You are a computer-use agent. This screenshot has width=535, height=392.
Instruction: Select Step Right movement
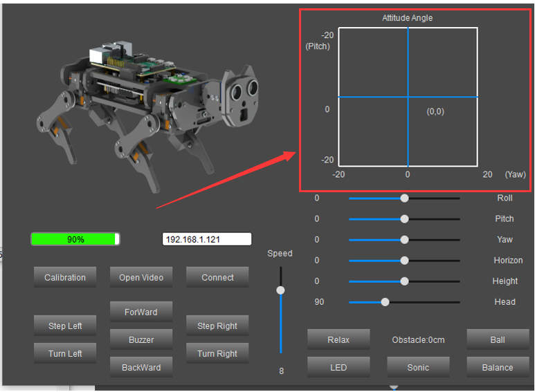tap(217, 326)
